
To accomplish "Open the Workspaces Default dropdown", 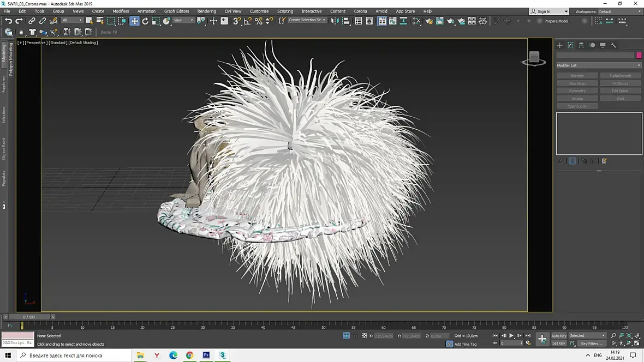I will tap(620, 11).
